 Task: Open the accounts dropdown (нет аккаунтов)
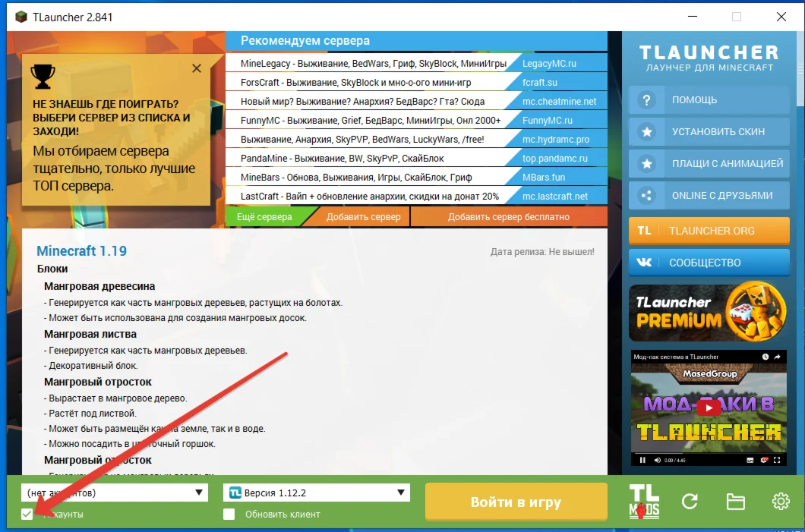[x=115, y=493]
